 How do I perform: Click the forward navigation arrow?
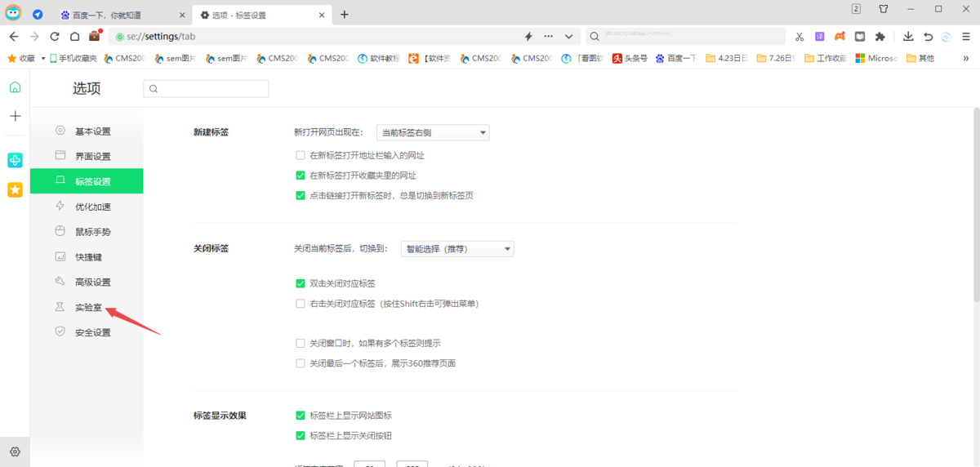pyautogui.click(x=34, y=36)
